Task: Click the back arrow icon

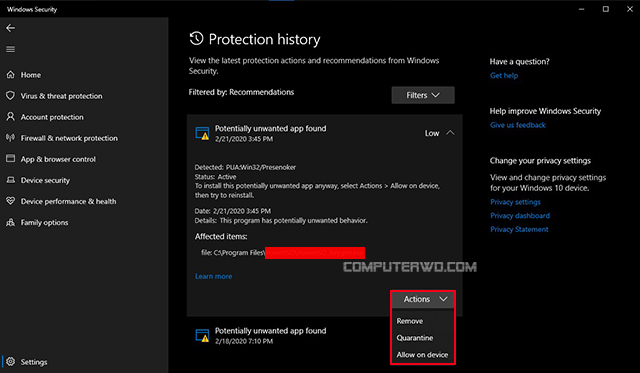Action: pos(10,28)
